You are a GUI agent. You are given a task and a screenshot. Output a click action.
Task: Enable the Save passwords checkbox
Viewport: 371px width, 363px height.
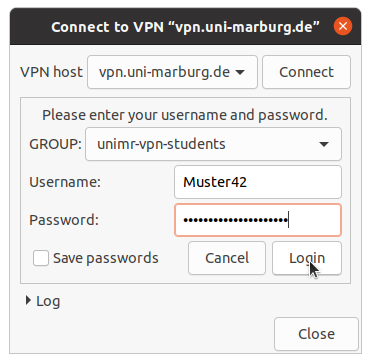tap(41, 258)
